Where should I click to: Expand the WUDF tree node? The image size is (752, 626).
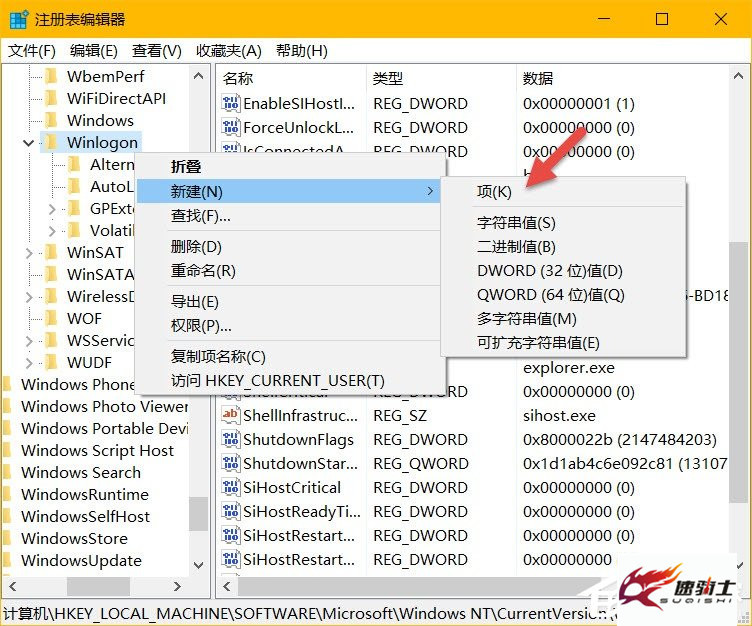[28, 362]
